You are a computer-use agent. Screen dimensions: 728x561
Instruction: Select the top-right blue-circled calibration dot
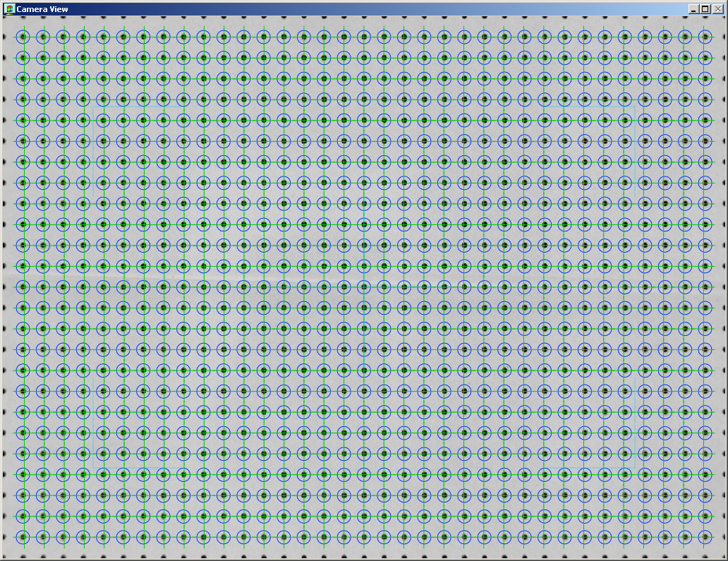[705, 37]
